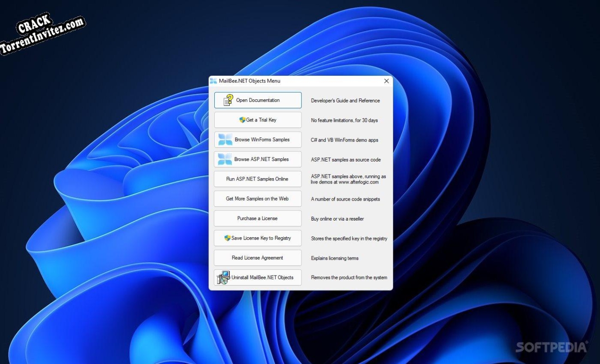The width and height of the screenshot is (600, 364).
Task: Browse ASP.NET Samples source code
Action: 258,159
